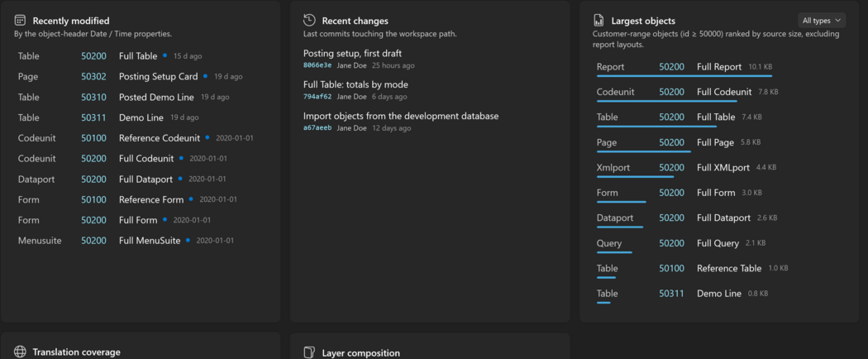
Task: Click the Largest objects chart icon
Action: pyautogui.click(x=599, y=21)
